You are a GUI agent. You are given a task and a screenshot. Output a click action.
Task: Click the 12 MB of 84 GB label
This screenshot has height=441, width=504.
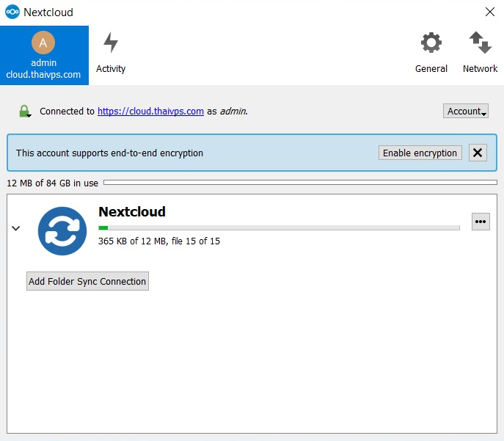(53, 183)
